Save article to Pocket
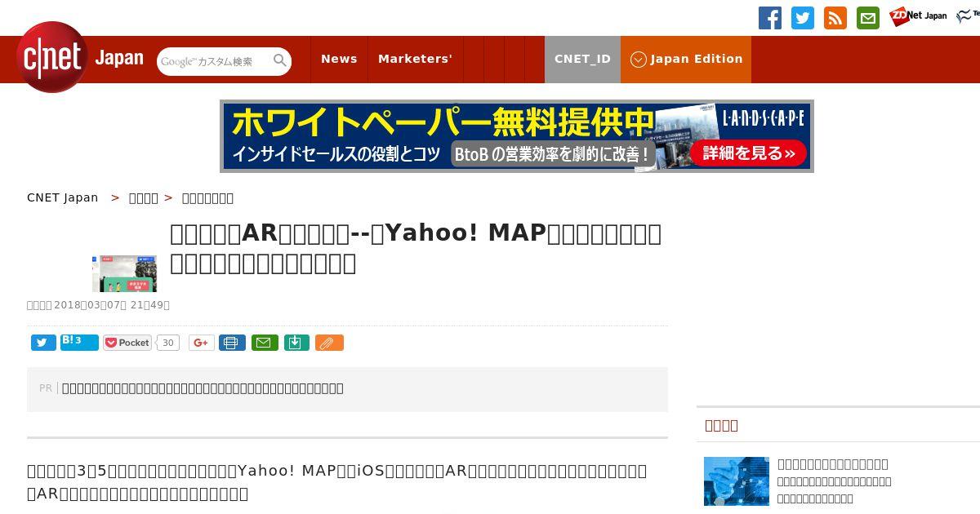980x514 pixels. 127,343
